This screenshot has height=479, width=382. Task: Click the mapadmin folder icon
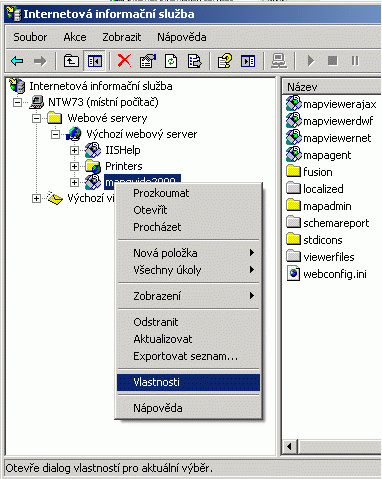(x=294, y=205)
